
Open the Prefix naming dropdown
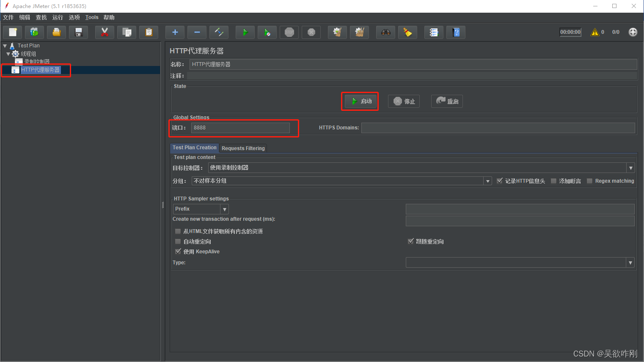tap(225, 209)
